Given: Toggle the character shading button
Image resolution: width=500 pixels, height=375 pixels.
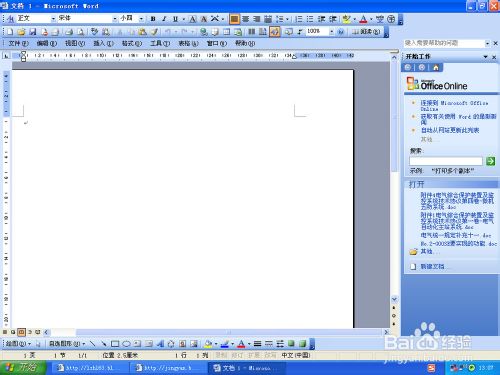Looking at the screenshot, I should pyautogui.click(x=204, y=19).
